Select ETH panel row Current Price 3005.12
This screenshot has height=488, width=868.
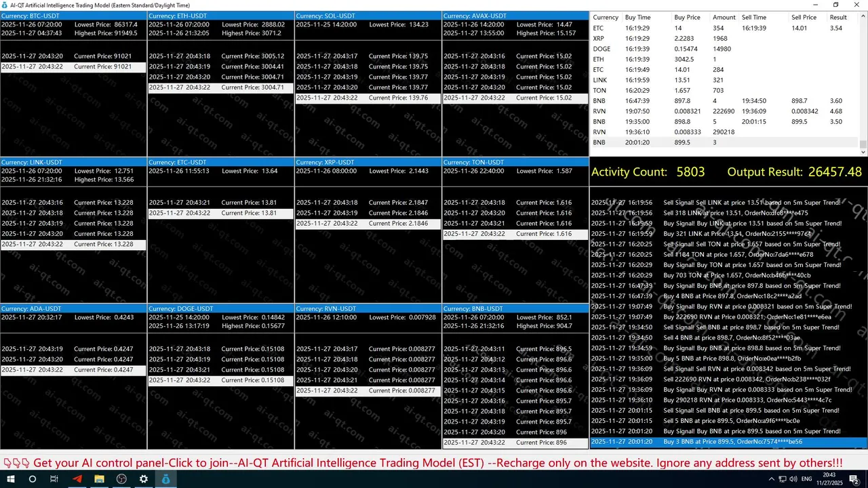click(221, 56)
